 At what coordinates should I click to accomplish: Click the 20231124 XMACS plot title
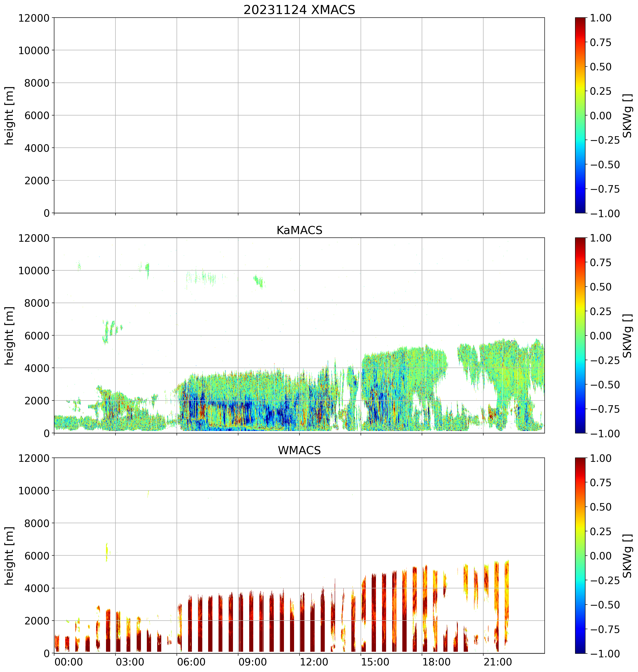pos(299,10)
